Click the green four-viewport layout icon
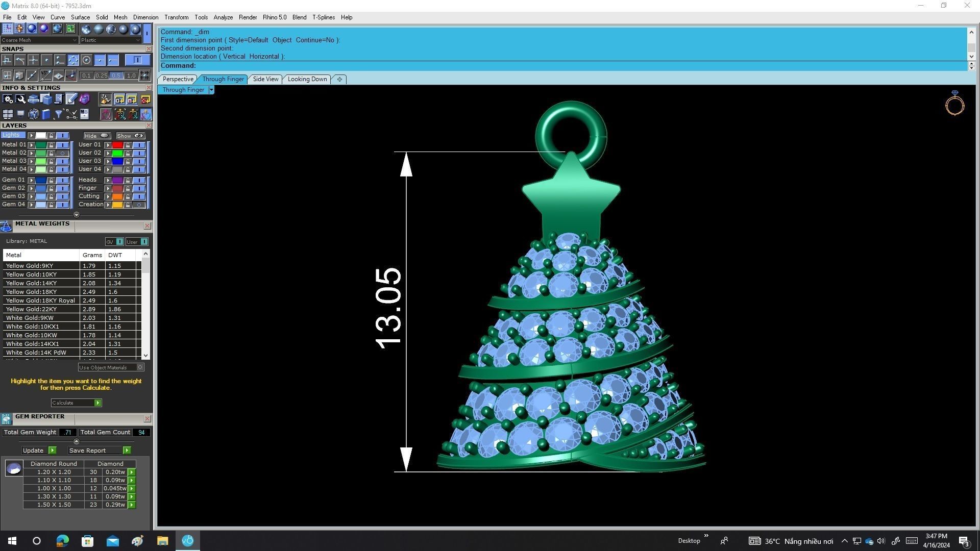This screenshot has height=551, width=980. [70, 29]
